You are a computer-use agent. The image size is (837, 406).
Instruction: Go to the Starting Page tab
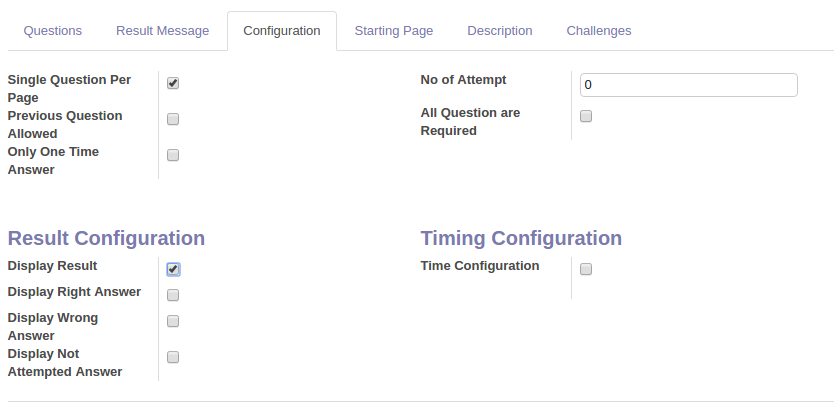pyautogui.click(x=394, y=31)
